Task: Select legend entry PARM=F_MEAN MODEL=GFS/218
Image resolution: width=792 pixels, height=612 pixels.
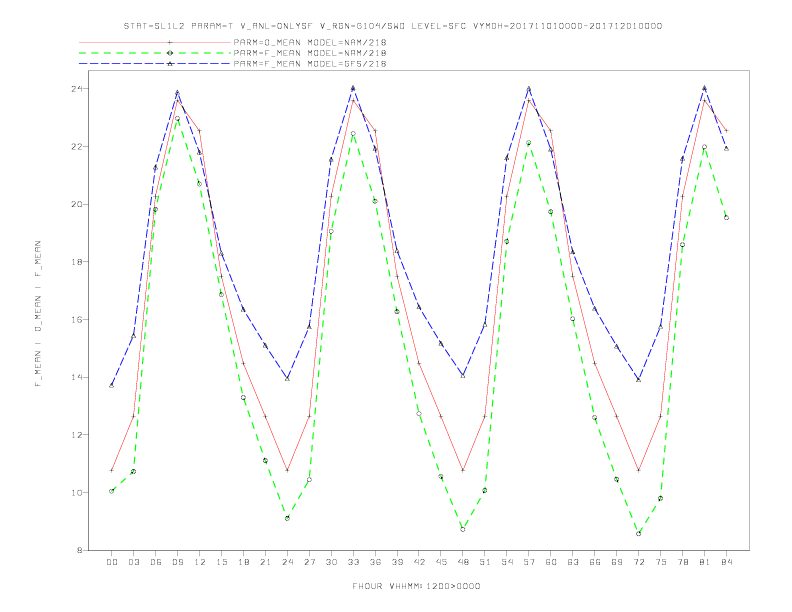Action: 310,64
